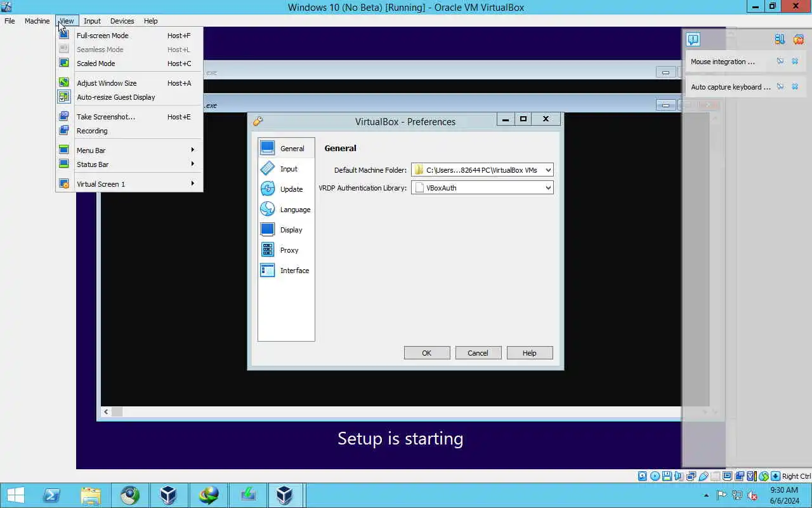Dismiss the Auto capture keyboard notification
The image size is (812, 508).
(795, 87)
